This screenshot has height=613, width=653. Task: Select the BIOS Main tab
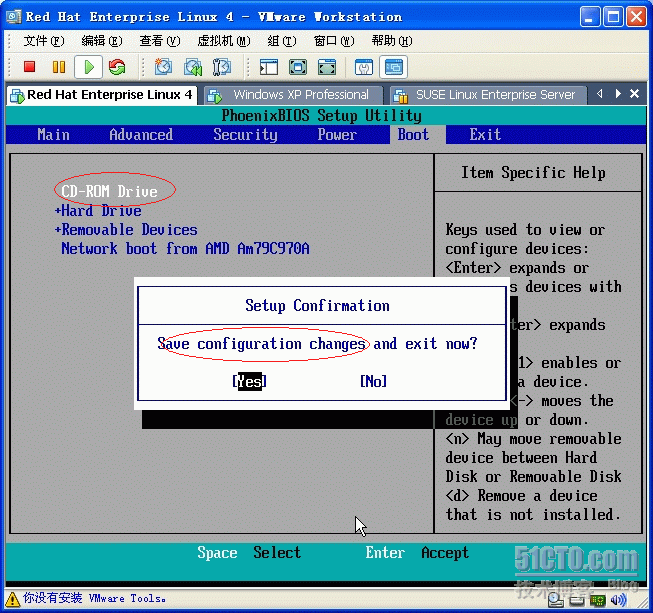click(x=53, y=135)
